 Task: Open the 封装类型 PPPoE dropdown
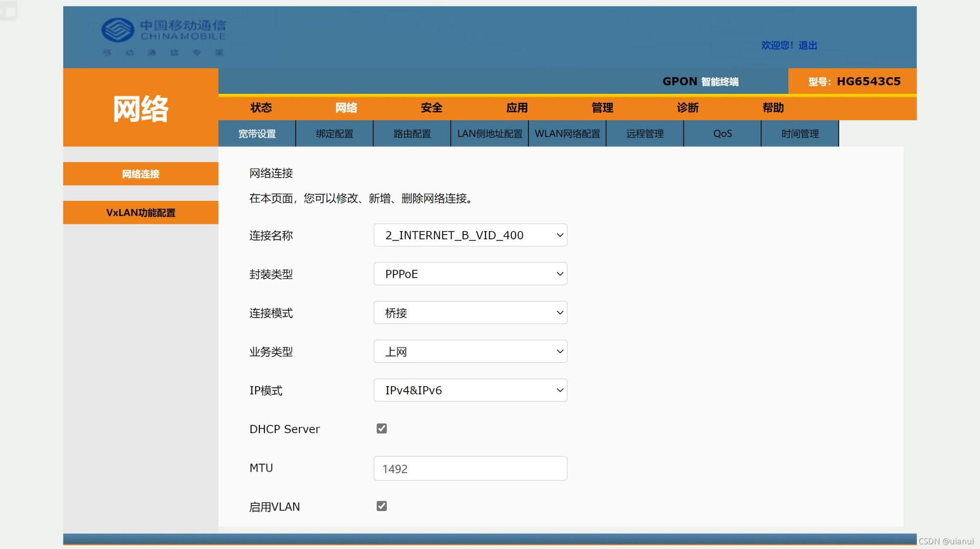point(470,274)
